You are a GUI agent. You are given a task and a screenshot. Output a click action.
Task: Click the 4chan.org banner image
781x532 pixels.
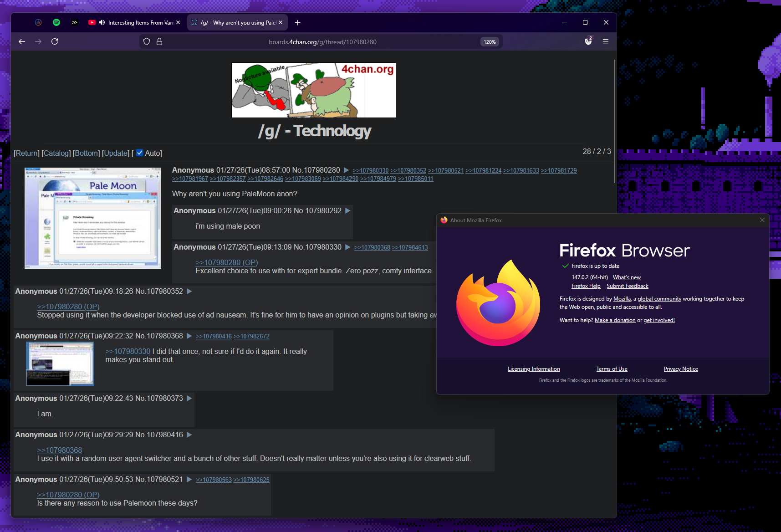point(314,90)
